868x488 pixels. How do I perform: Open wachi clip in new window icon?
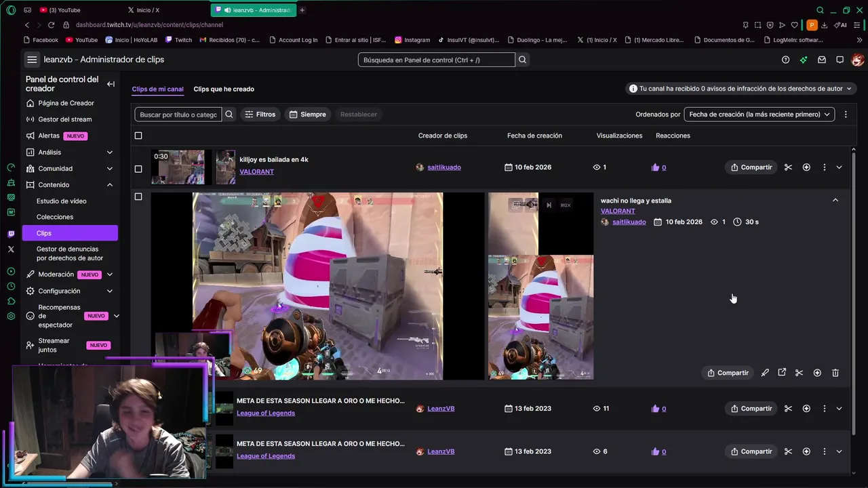tap(782, 373)
